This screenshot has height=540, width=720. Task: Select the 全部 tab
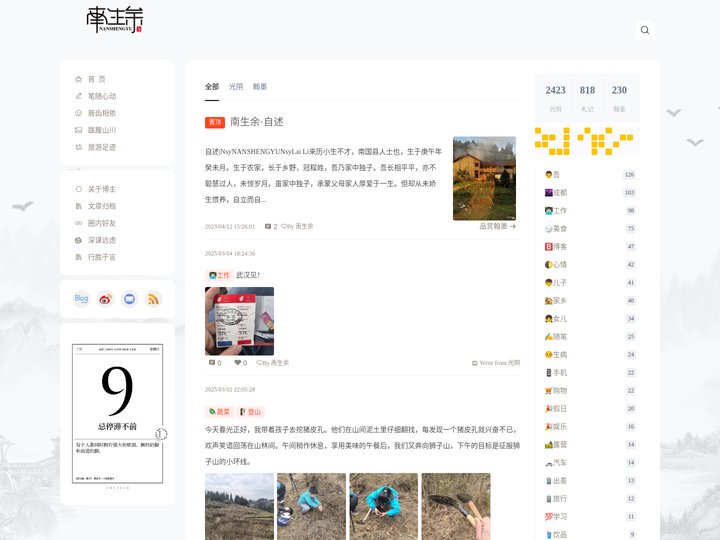coord(212,86)
